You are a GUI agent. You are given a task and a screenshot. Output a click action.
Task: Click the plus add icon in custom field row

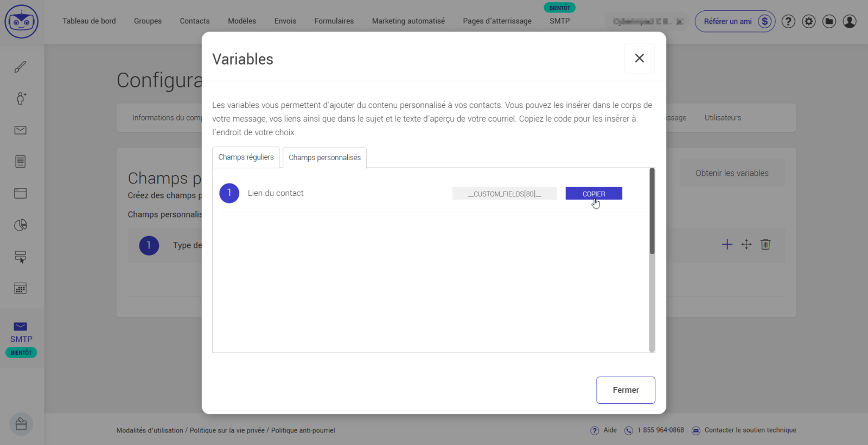[727, 244]
